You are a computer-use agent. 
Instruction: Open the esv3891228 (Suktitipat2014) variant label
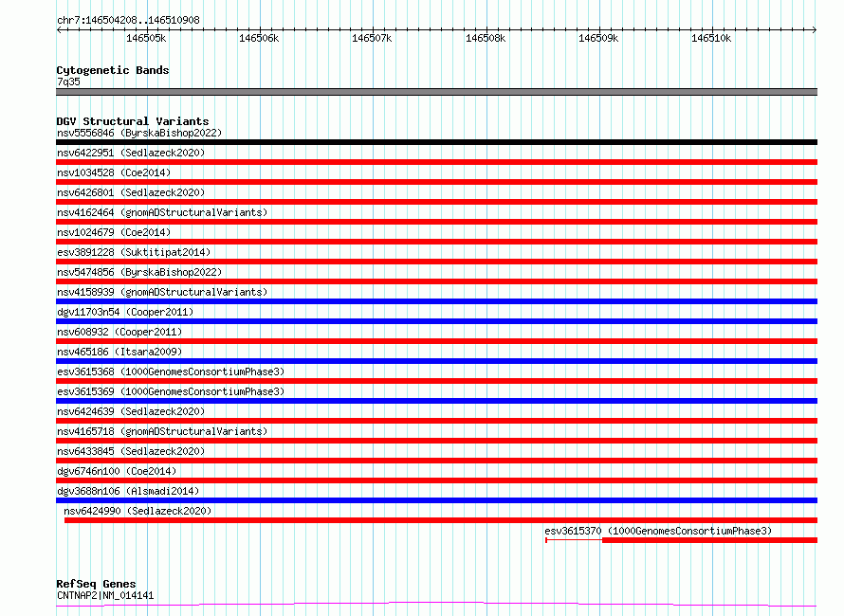pyautogui.click(x=133, y=252)
